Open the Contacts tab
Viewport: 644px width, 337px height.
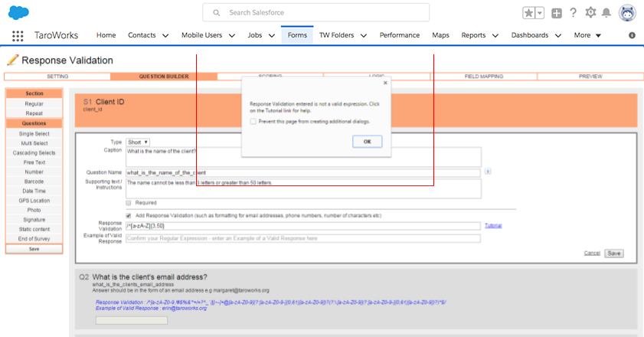tap(142, 35)
